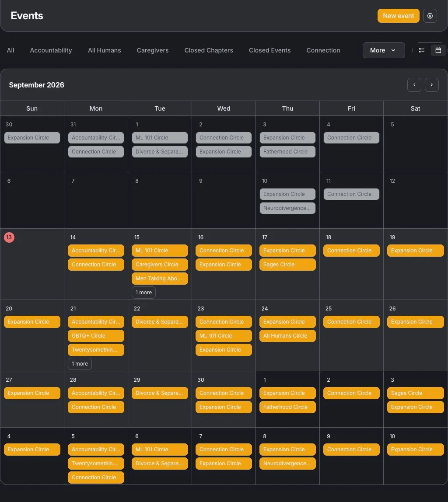
Task: Open Connection Circle on September 18
Action: 351,251
